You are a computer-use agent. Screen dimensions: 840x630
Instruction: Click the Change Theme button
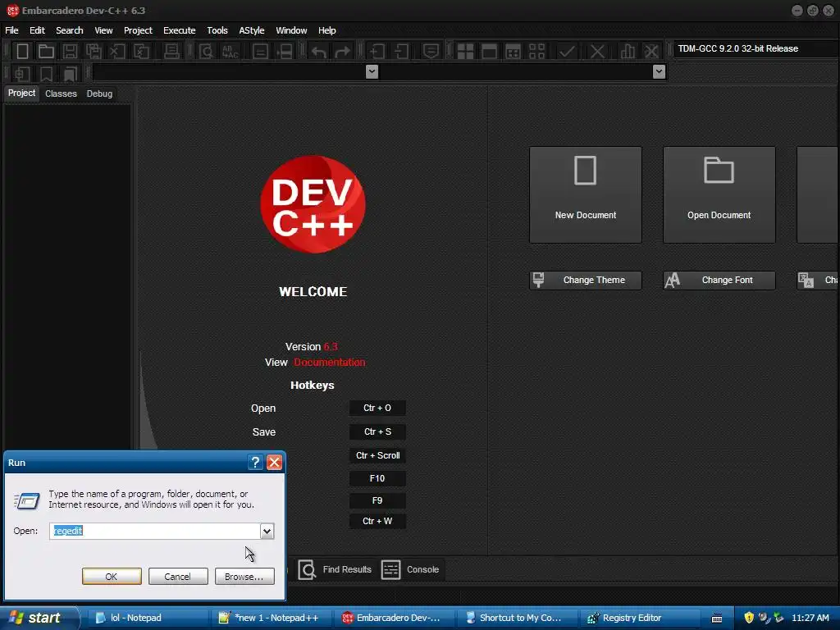[x=585, y=281]
